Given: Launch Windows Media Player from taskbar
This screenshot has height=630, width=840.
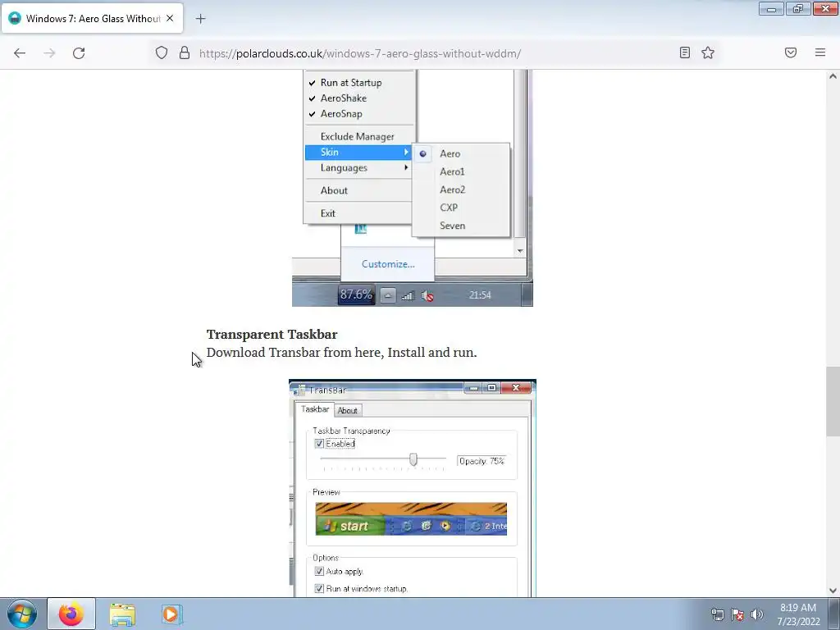Looking at the screenshot, I should tap(172, 614).
